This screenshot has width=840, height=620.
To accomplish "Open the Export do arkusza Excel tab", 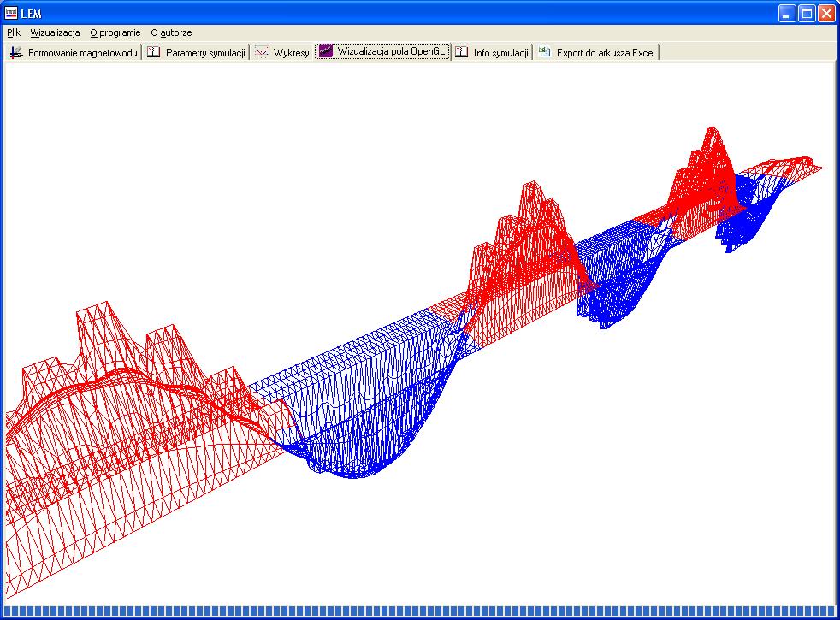I will 597,52.
